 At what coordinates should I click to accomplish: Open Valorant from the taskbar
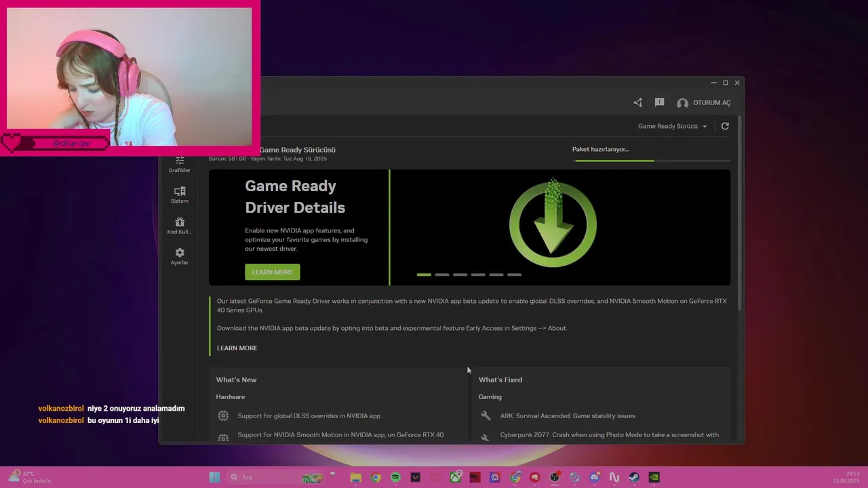(x=416, y=477)
